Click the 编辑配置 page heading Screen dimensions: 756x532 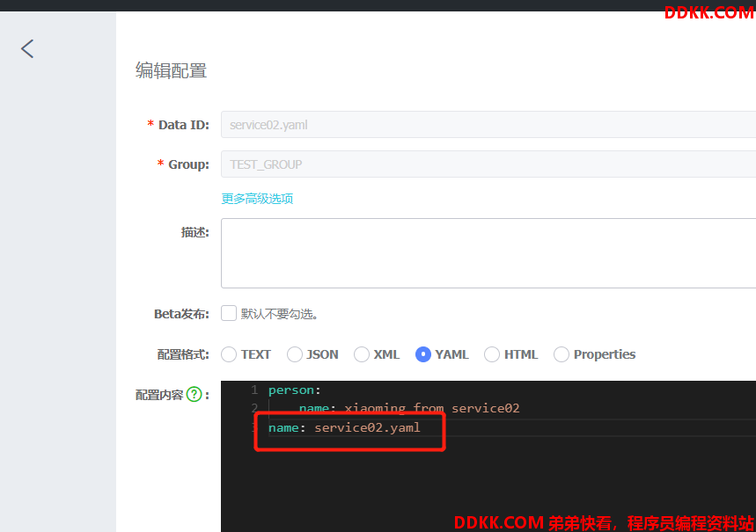coord(171,70)
